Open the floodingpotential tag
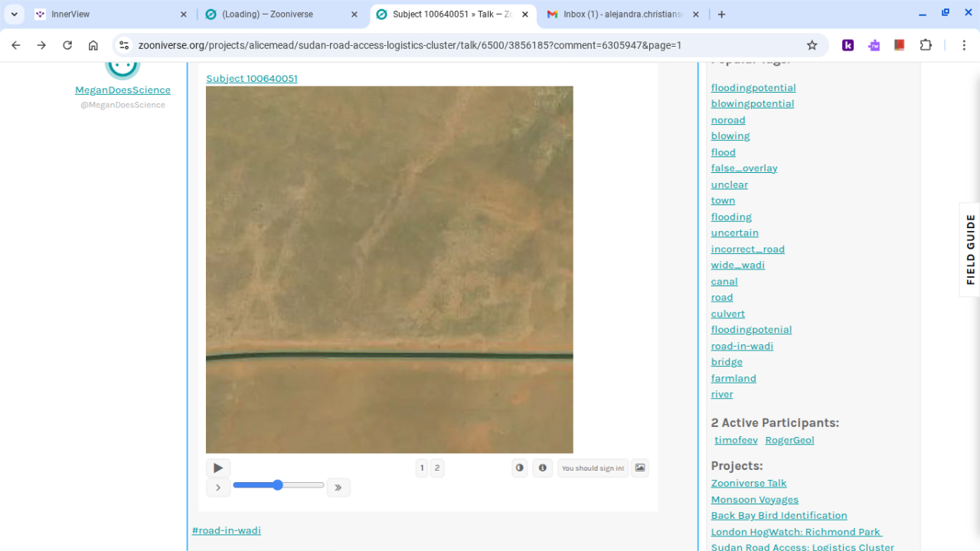 pos(753,87)
